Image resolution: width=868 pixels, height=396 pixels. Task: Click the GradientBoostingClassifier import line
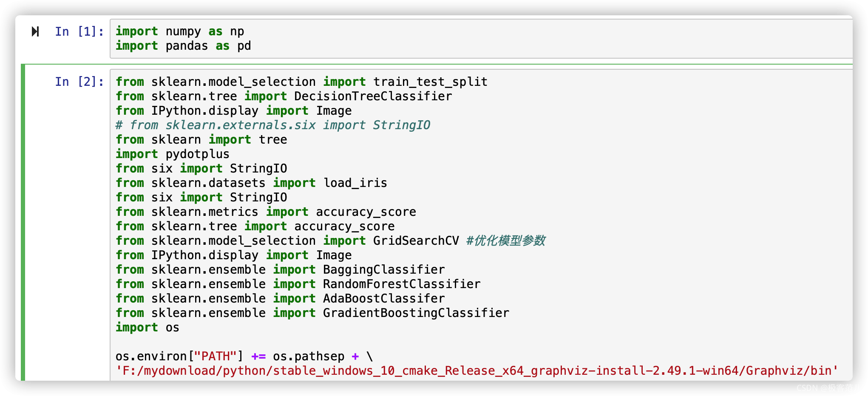312,313
